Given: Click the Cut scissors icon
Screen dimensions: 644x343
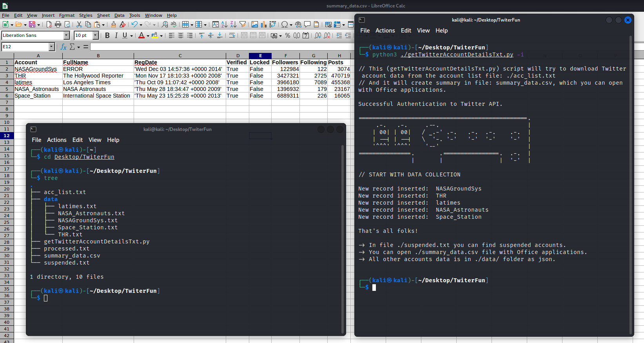Looking at the screenshot, I should point(79,24).
